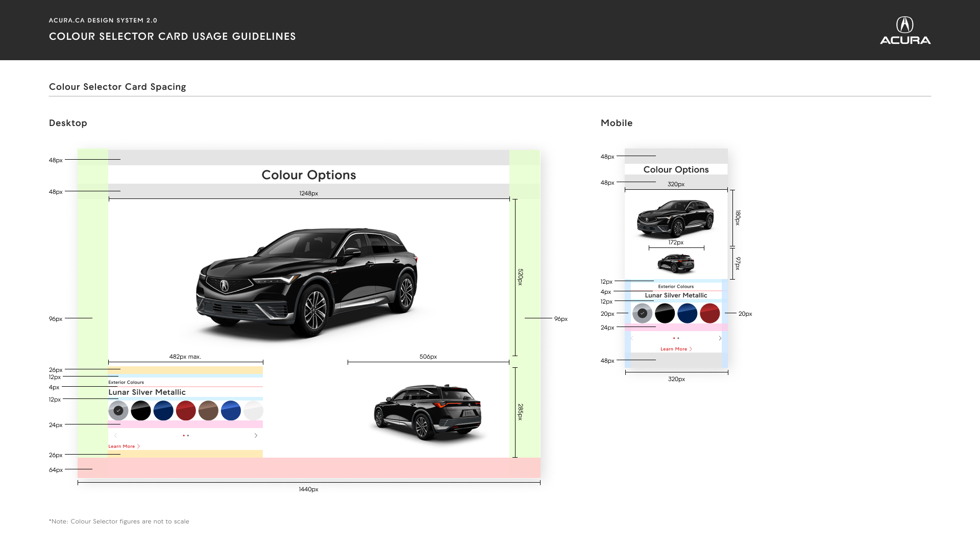The height and width of the screenshot is (551, 980).
Task: Click the 'Mobile' section label
Action: 617,123
